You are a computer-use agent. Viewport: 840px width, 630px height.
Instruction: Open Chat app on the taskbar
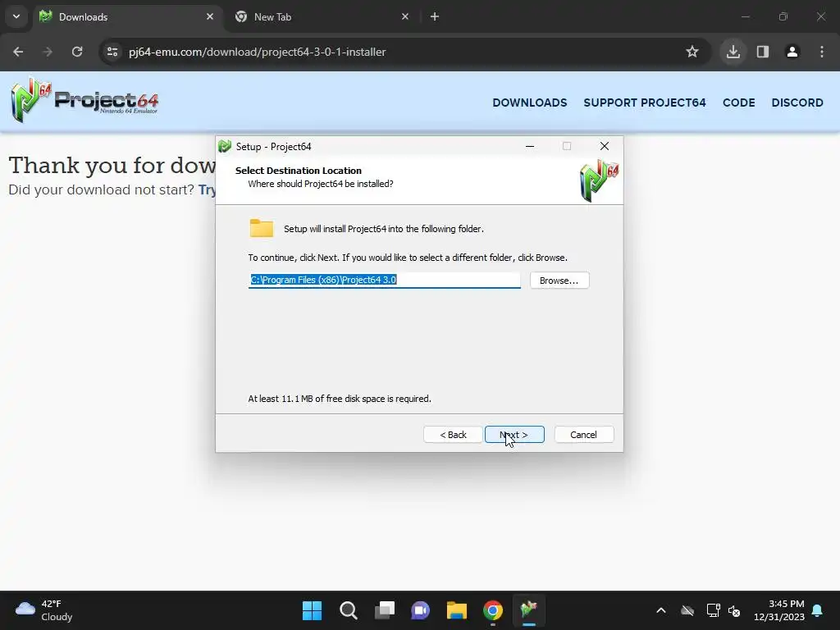(421, 610)
